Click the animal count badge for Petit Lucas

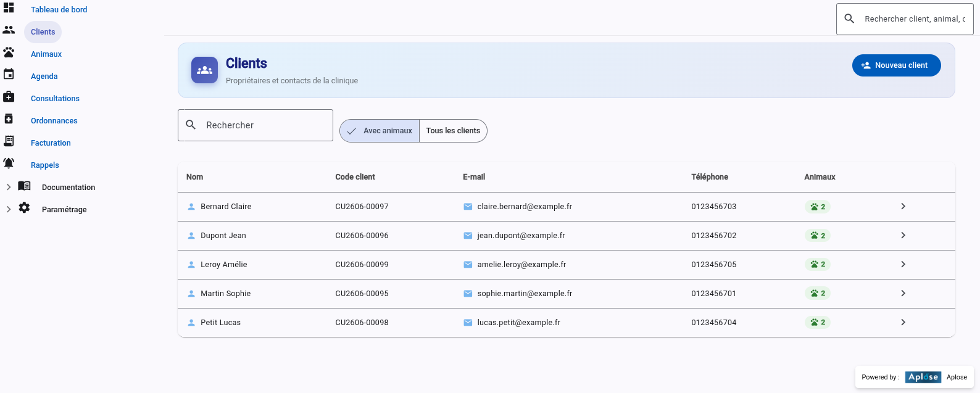click(x=818, y=323)
